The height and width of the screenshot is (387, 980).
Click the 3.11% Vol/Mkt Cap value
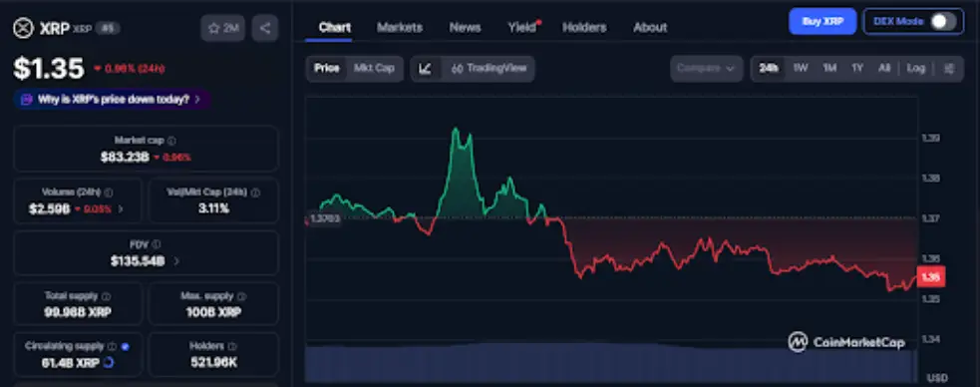[213, 208]
